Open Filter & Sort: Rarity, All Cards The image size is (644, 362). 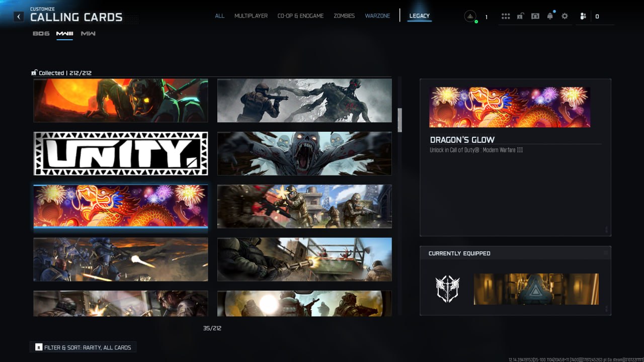tap(83, 347)
